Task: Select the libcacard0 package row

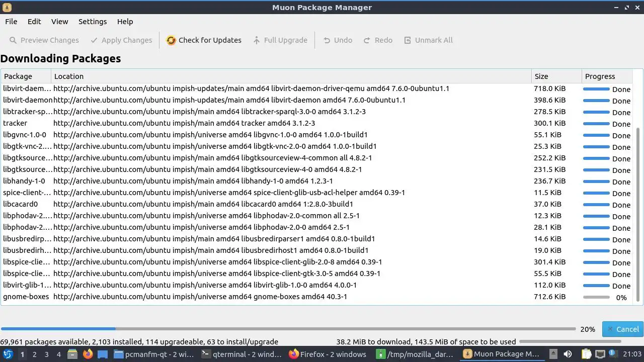Action: click(316, 204)
